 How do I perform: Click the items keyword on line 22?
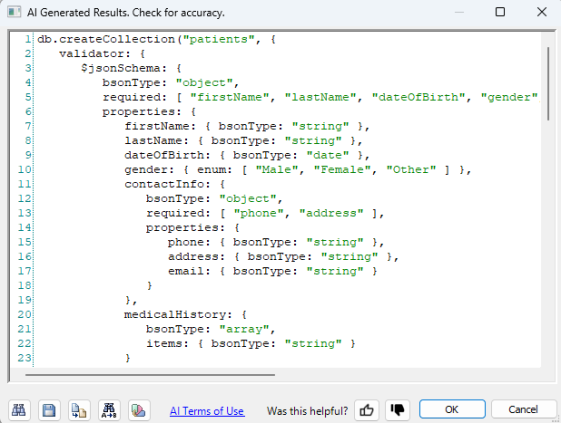(x=164, y=344)
